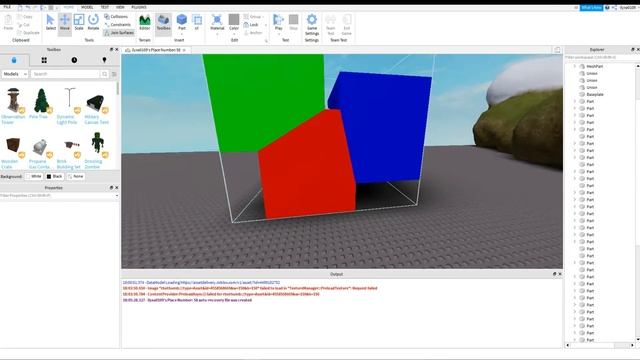Select MeshPart in Explorer tree
Viewport: 640px width, 360px height.
pyautogui.click(x=594, y=66)
